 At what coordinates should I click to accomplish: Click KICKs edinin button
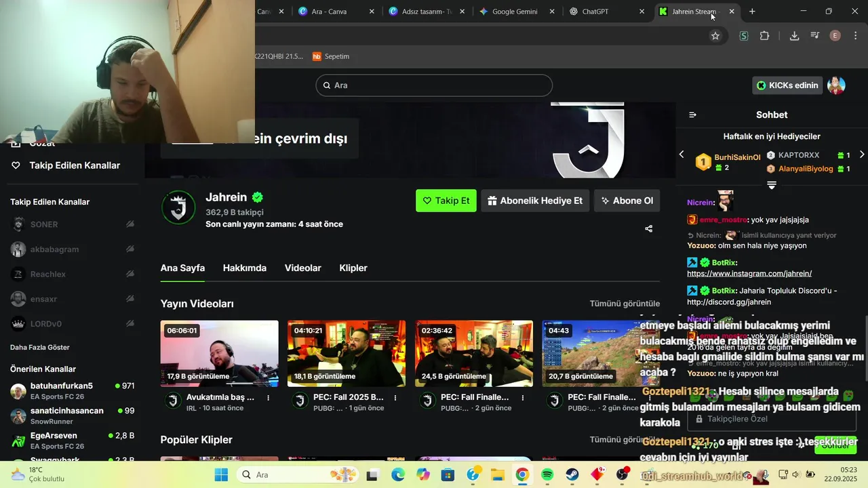(x=787, y=85)
